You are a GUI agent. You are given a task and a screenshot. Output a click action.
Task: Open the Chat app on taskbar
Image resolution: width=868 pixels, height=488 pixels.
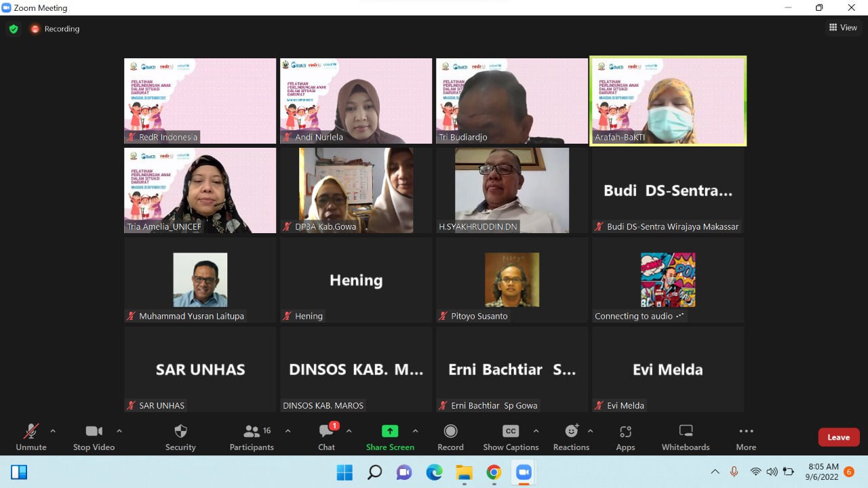404,472
